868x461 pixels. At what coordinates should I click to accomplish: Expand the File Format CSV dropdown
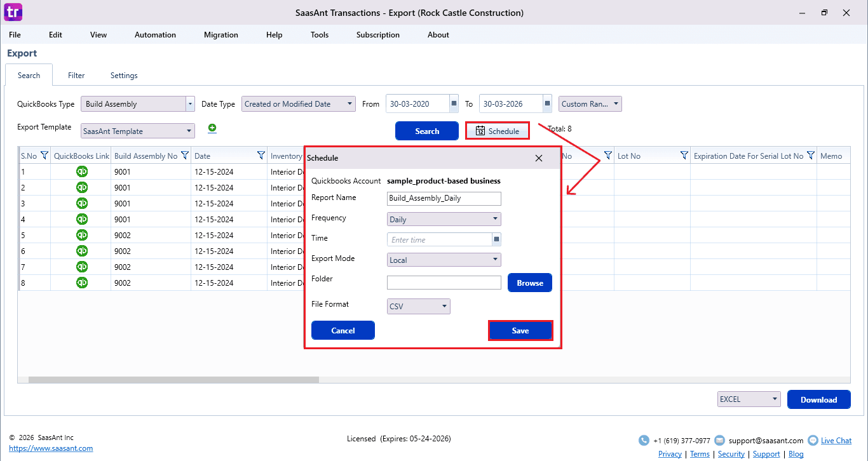(x=419, y=307)
